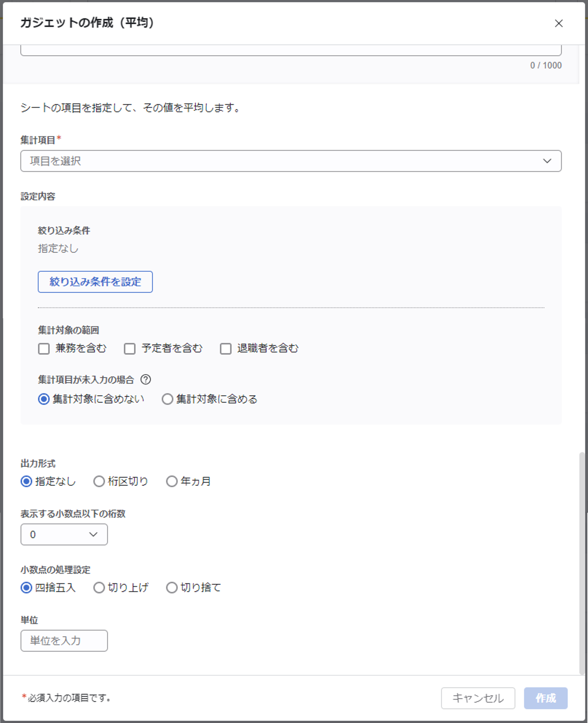Close the gadget creation dialog
Screen dimensions: 588x723
[x=559, y=23]
